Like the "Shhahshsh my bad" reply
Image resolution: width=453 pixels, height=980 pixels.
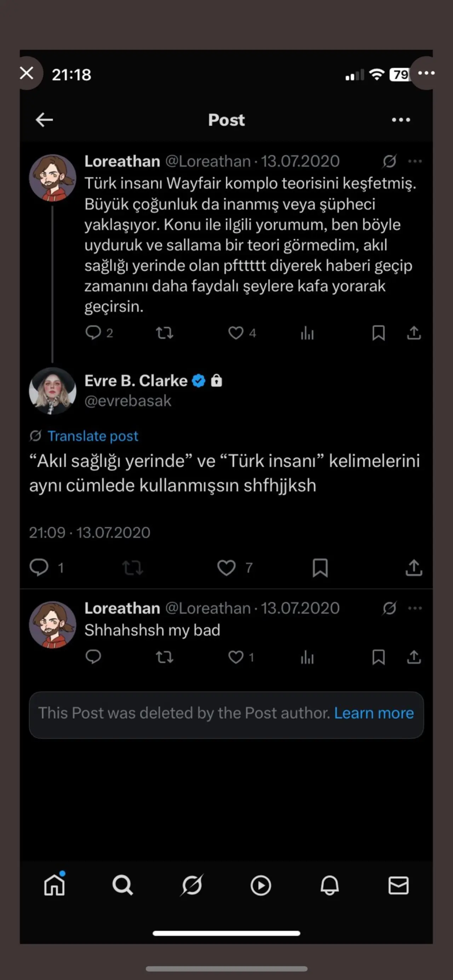point(236,657)
